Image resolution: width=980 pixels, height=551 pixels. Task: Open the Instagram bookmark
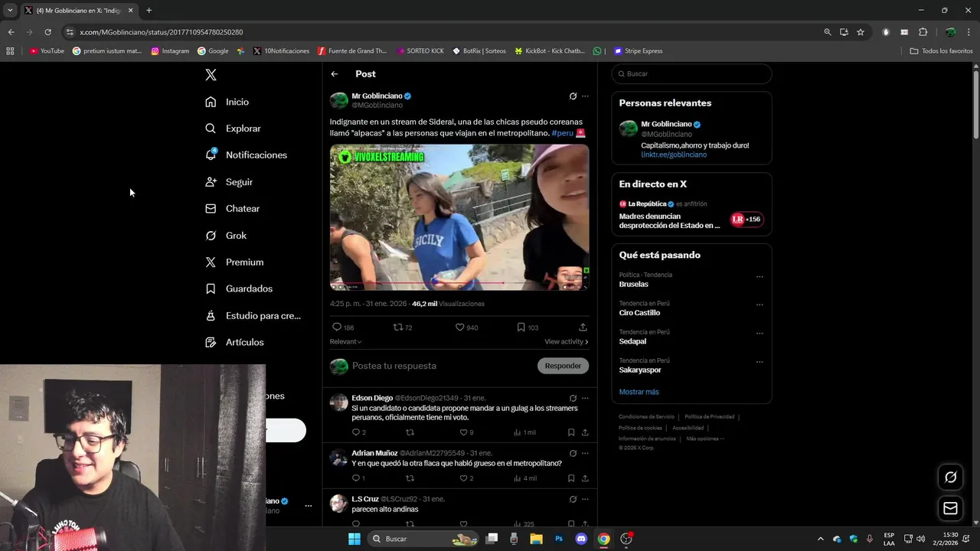[x=170, y=51]
